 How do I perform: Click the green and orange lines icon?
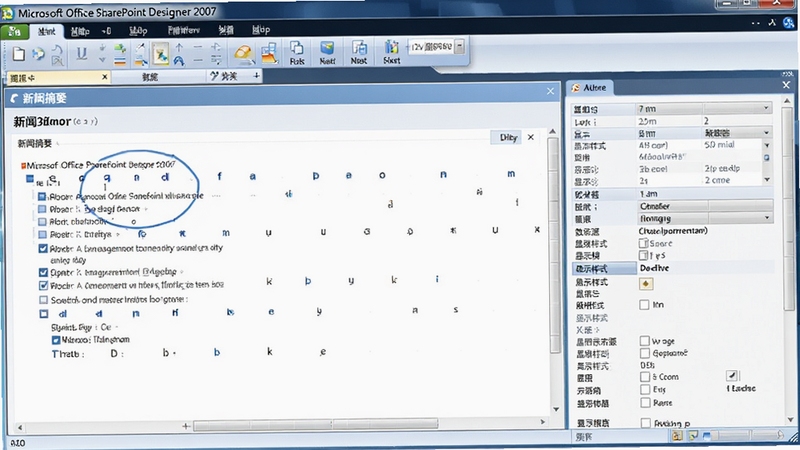point(120,55)
